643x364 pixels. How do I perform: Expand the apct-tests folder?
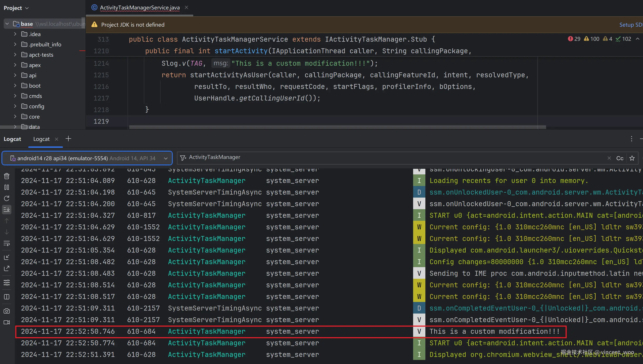pyautogui.click(x=15, y=55)
